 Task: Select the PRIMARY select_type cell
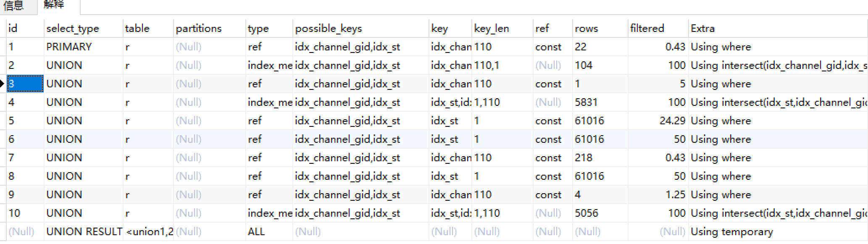point(83,47)
